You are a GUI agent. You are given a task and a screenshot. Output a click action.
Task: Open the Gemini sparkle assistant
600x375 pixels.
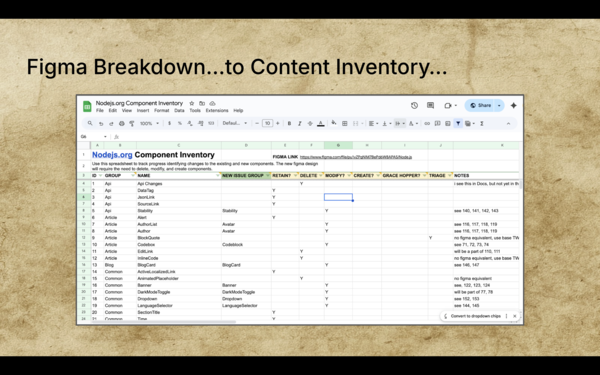pyautogui.click(x=514, y=106)
